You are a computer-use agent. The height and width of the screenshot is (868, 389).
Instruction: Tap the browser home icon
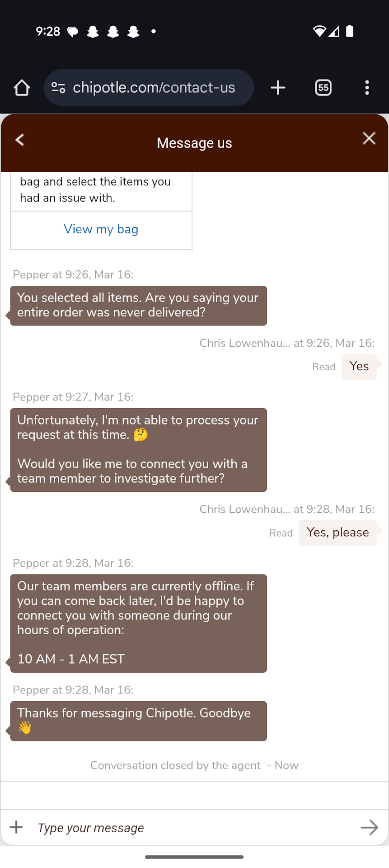point(22,88)
